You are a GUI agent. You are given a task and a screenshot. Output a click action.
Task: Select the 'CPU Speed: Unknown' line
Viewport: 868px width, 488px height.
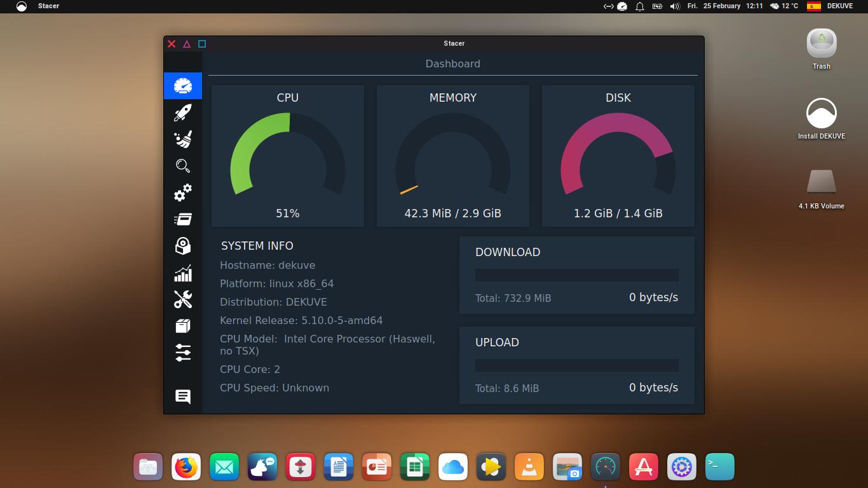pyautogui.click(x=275, y=388)
